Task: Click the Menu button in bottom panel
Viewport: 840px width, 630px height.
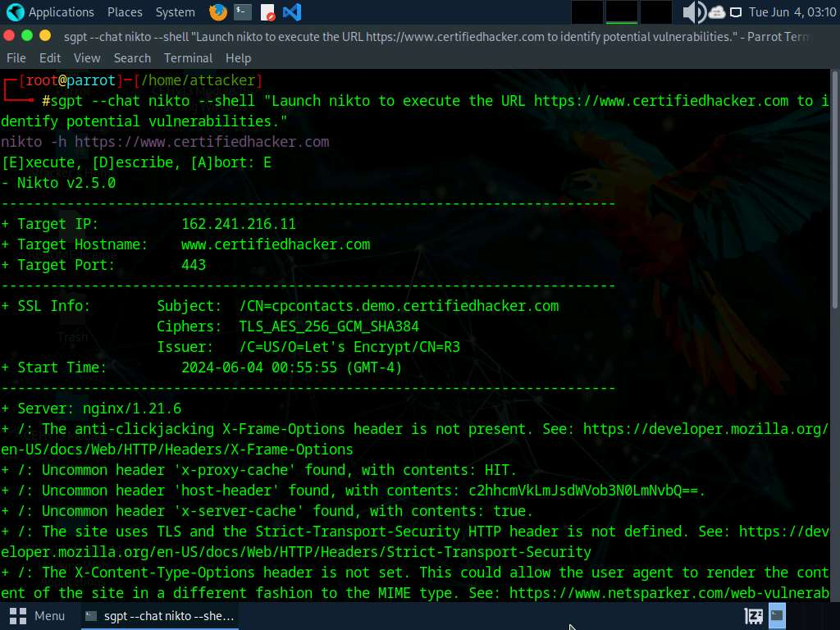Action: point(38,615)
